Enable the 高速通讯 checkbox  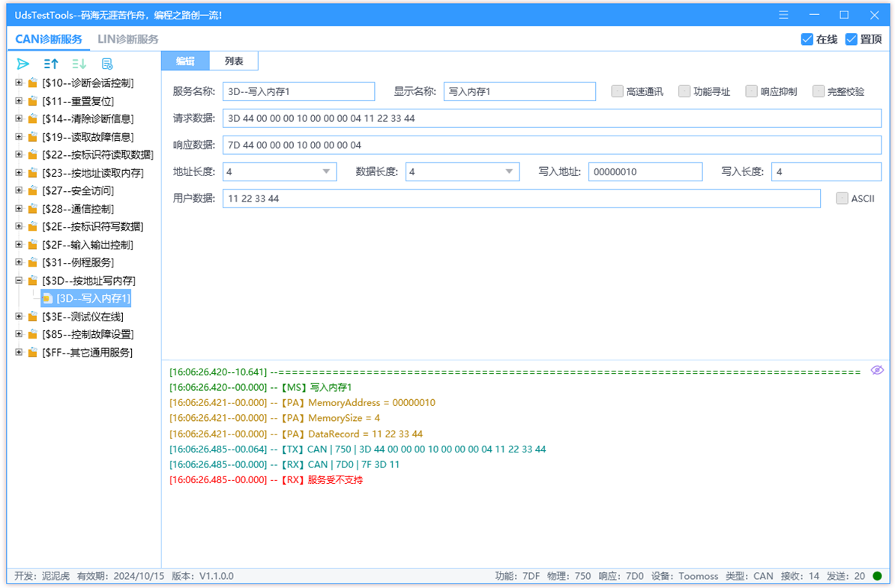616,91
